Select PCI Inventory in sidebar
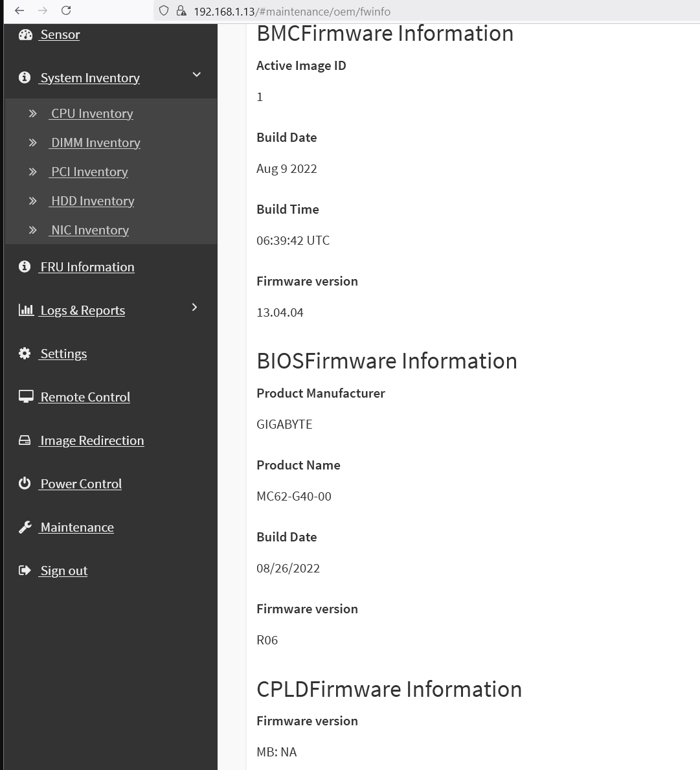Viewport: 700px width, 770px height. (89, 172)
